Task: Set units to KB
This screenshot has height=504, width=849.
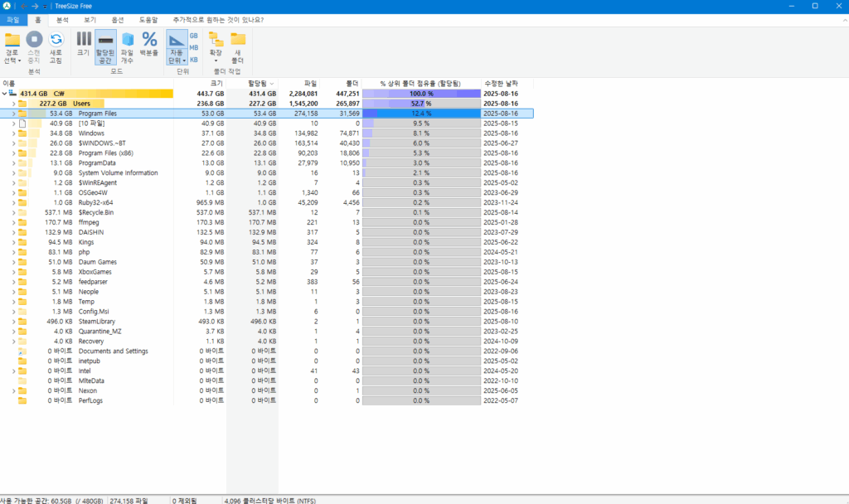Action: 193,60
